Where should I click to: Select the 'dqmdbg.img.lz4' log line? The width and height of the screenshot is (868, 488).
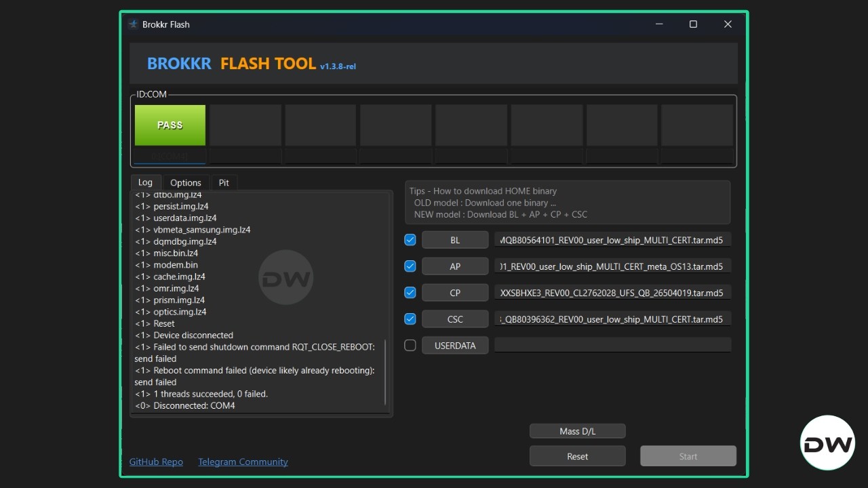(x=176, y=241)
